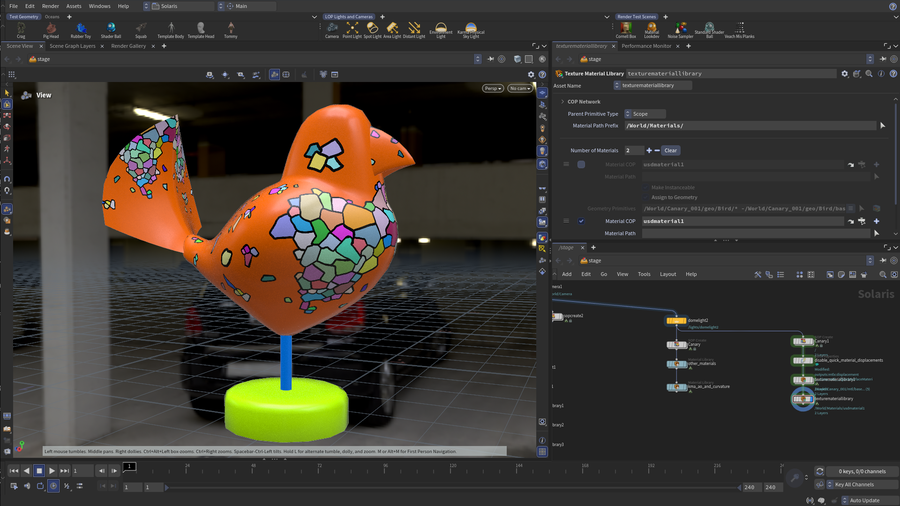Toggle Make Instanceable checkbox
This screenshot has width=900, height=506.
[x=646, y=188]
